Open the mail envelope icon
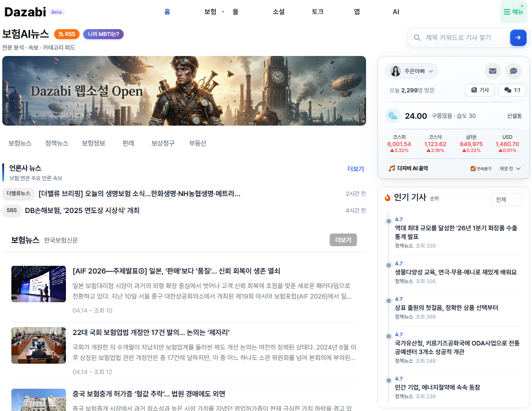 coord(492,71)
